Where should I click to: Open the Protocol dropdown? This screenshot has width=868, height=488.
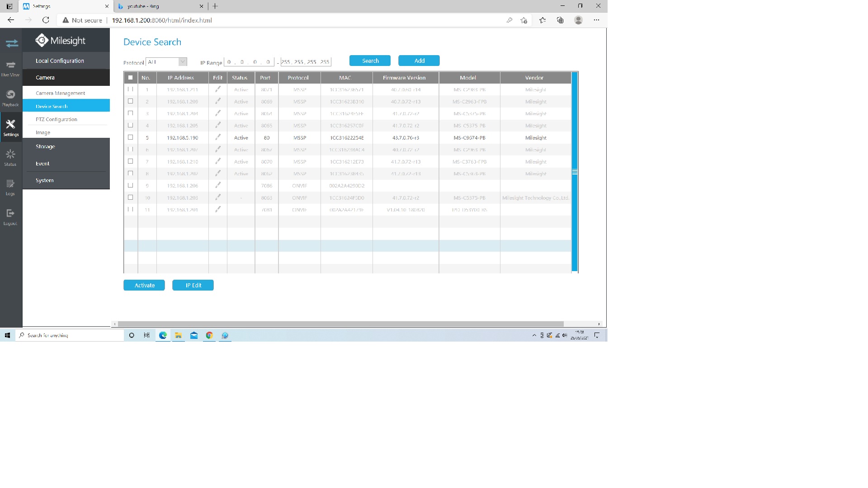182,62
